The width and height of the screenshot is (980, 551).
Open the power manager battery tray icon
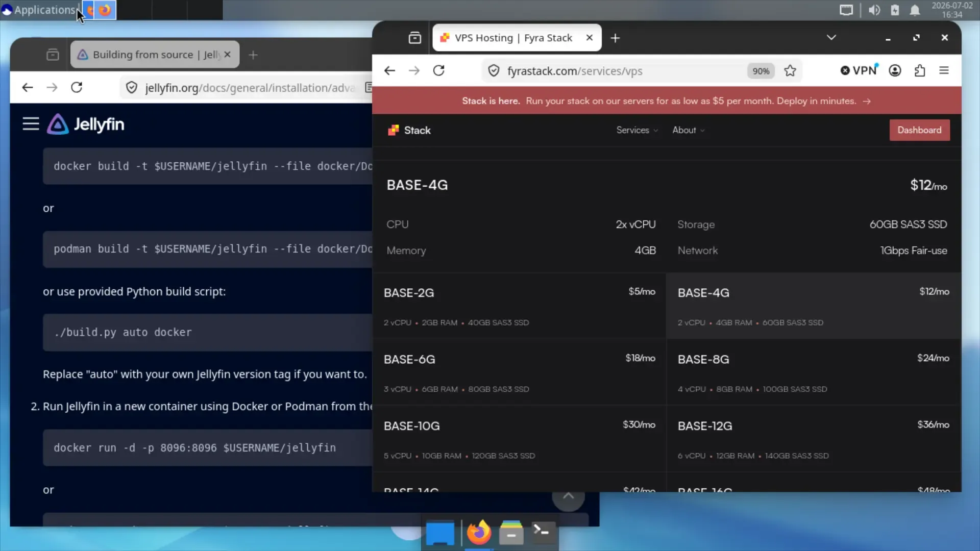click(895, 10)
